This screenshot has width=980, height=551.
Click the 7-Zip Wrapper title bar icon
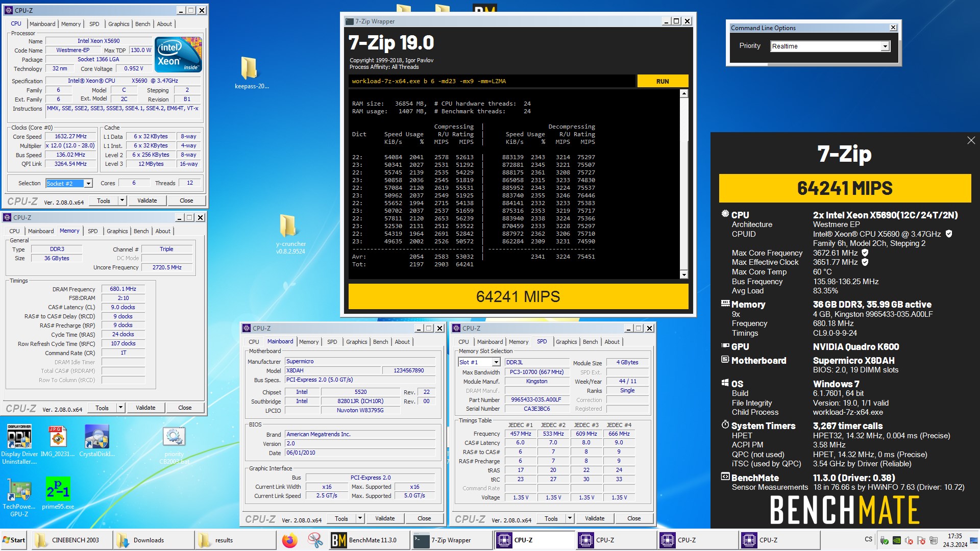pos(350,21)
